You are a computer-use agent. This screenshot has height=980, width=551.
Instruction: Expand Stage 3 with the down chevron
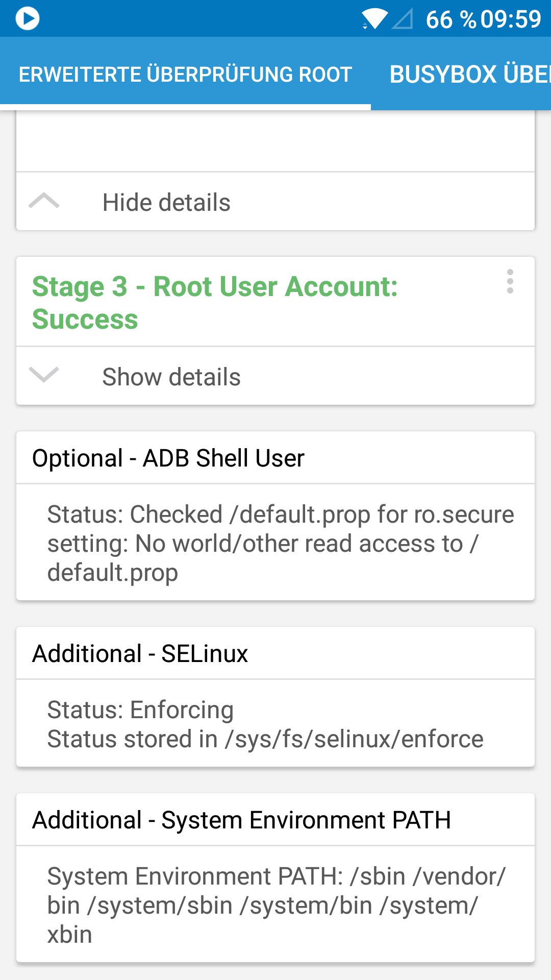coord(44,375)
